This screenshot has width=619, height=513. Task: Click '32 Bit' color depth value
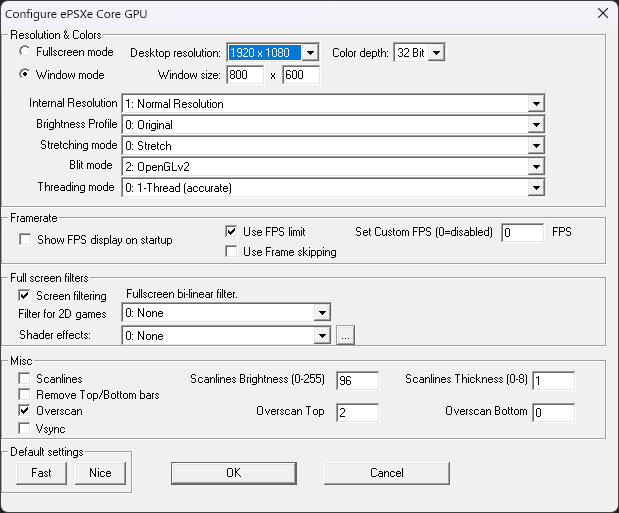click(x=411, y=53)
